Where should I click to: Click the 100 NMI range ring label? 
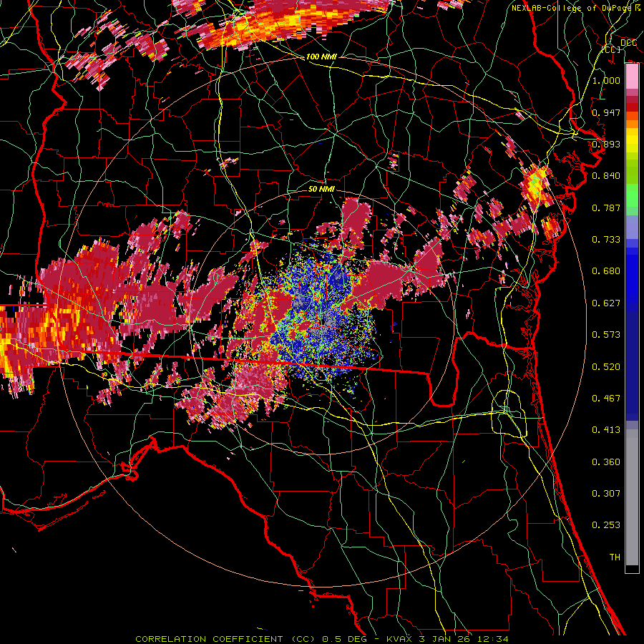321,57
